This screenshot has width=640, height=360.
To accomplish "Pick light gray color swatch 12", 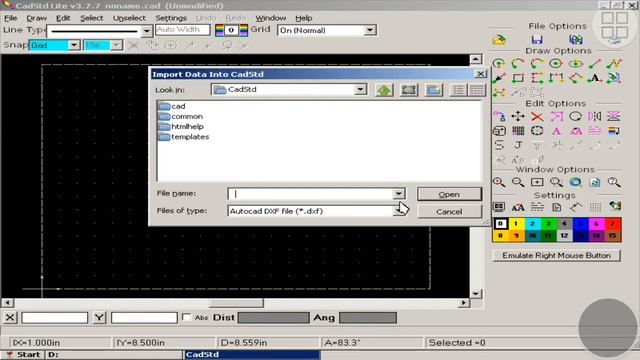I will point(564,236).
